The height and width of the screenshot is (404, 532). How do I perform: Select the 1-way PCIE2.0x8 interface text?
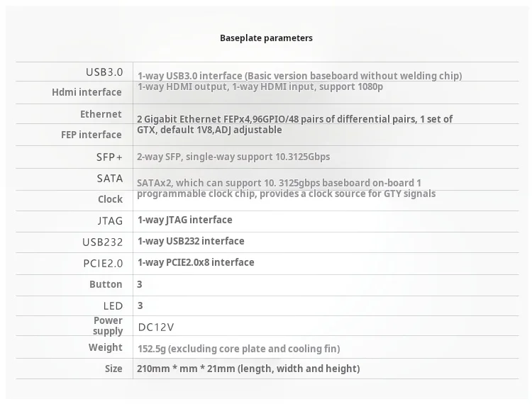click(x=195, y=262)
